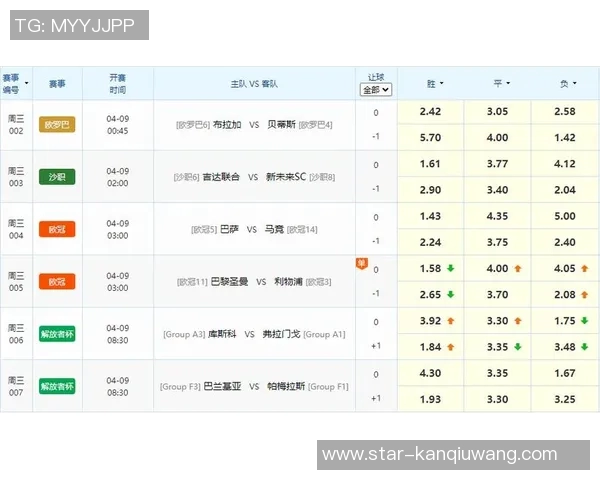
Task: Open home team 布拉加 link
Action: pos(227,125)
